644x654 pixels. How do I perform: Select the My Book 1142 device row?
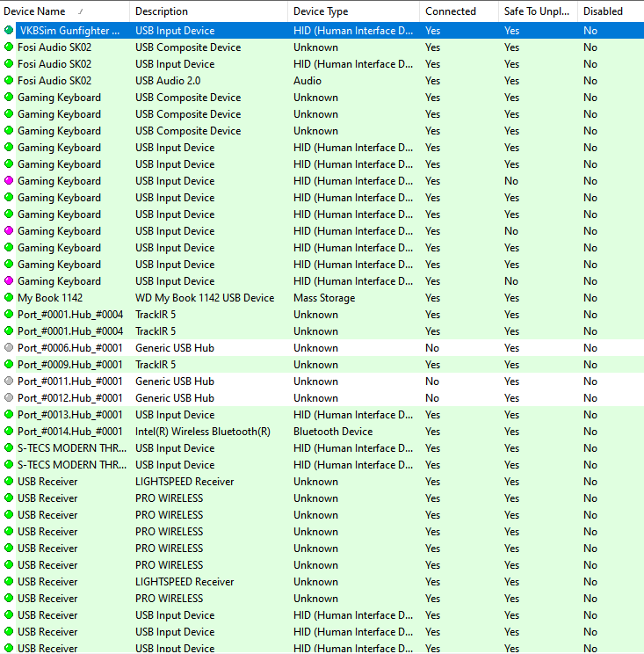pyautogui.click(x=322, y=298)
